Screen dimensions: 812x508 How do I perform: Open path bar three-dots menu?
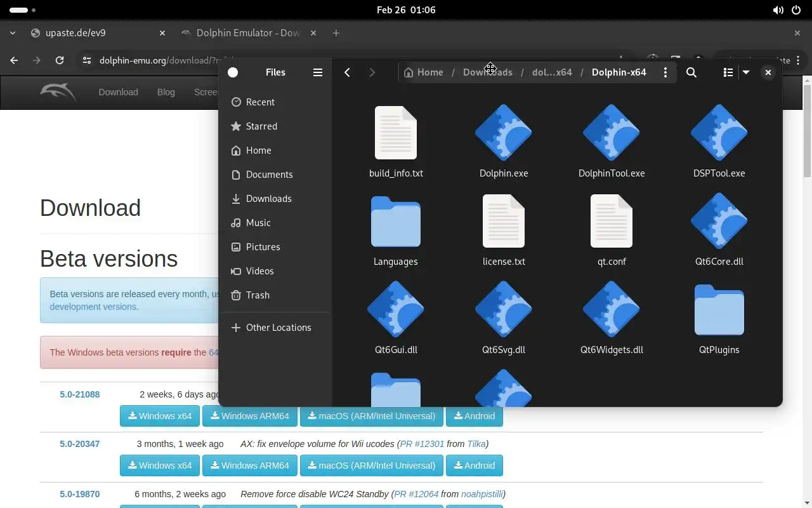[x=665, y=72]
